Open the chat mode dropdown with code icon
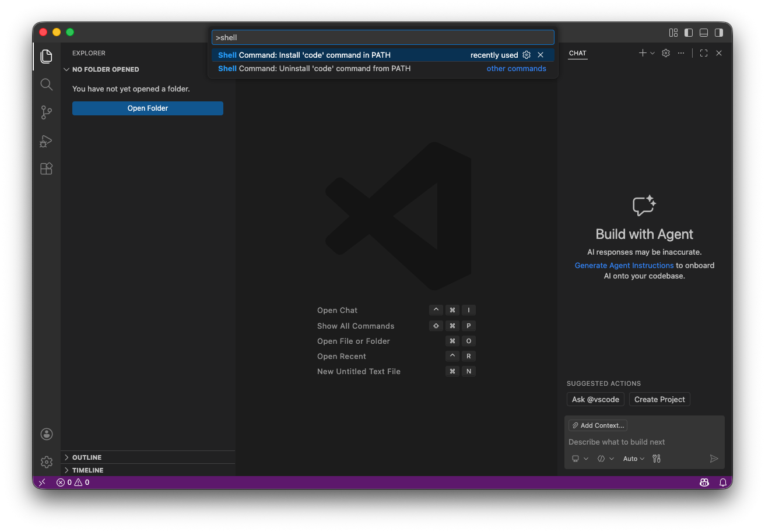The image size is (765, 532). [606, 459]
